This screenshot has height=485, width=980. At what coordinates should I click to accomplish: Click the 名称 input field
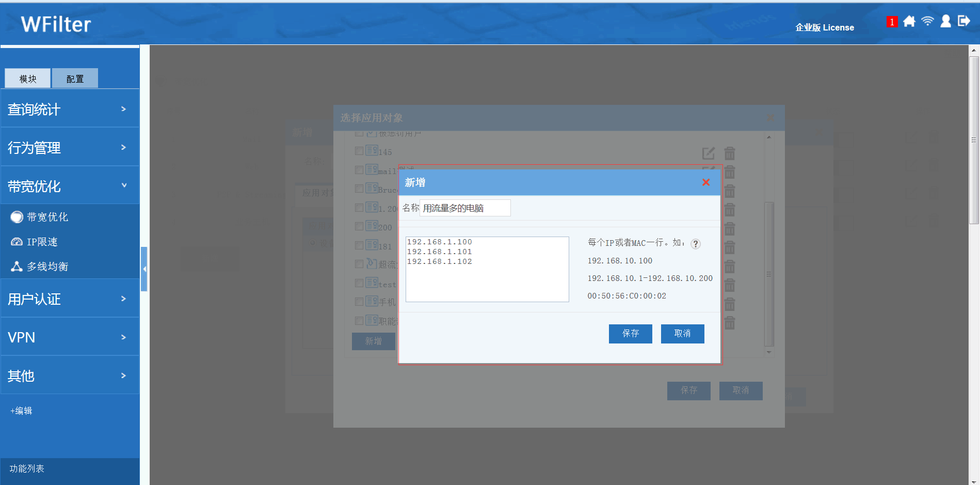[464, 208]
